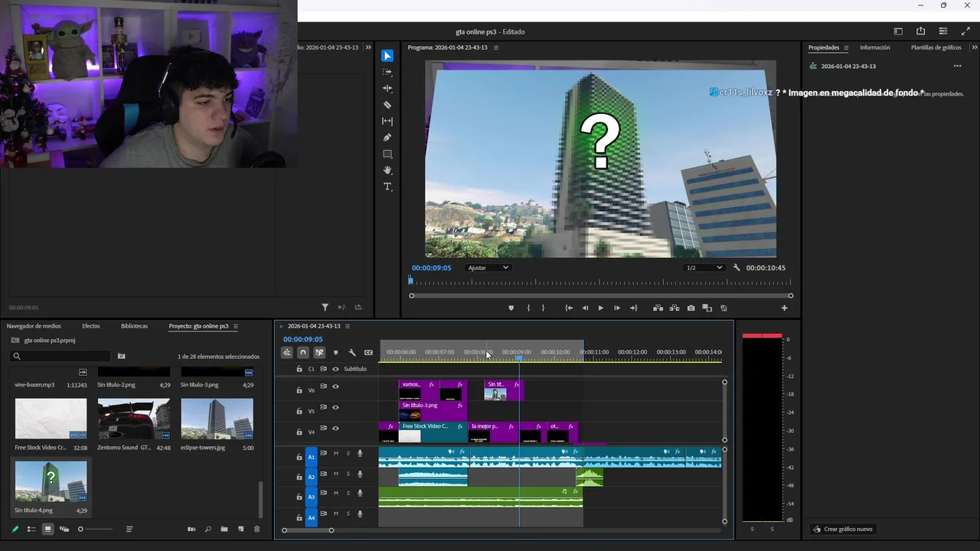Click Crear gráfico nuevo button
The height and width of the screenshot is (551, 980).
point(842,529)
